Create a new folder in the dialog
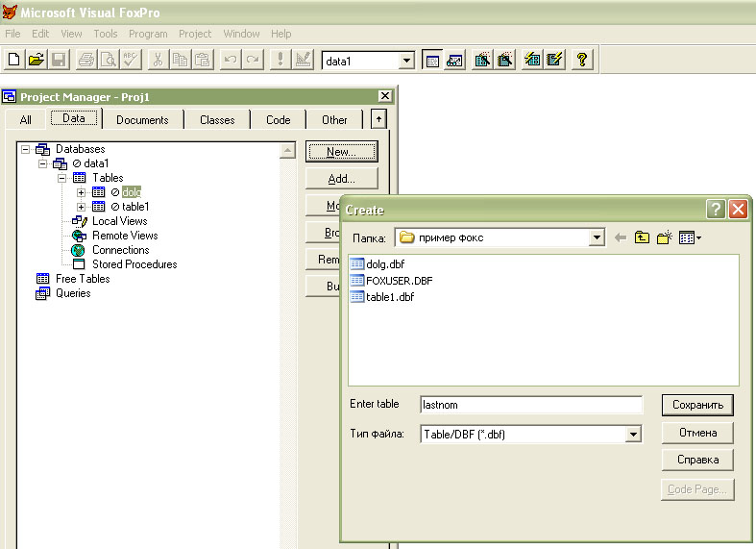This screenshot has height=549, width=756. point(664,237)
